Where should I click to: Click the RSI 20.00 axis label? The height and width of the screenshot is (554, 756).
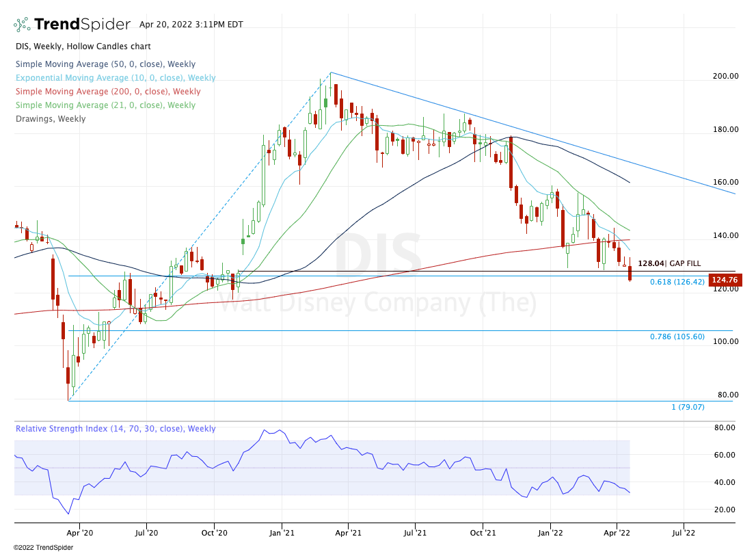pyautogui.click(x=725, y=510)
